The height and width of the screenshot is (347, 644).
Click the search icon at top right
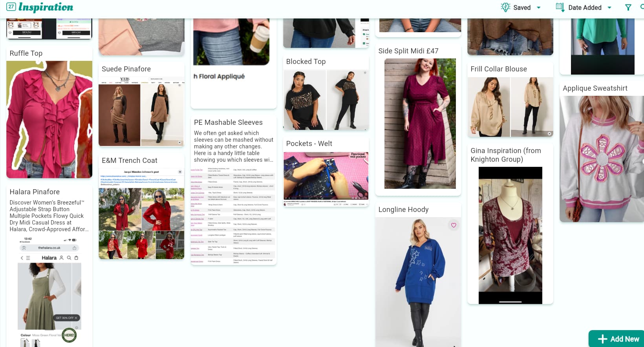click(642, 7)
